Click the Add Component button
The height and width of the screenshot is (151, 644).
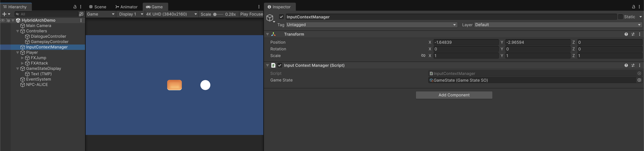click(454, 95)
